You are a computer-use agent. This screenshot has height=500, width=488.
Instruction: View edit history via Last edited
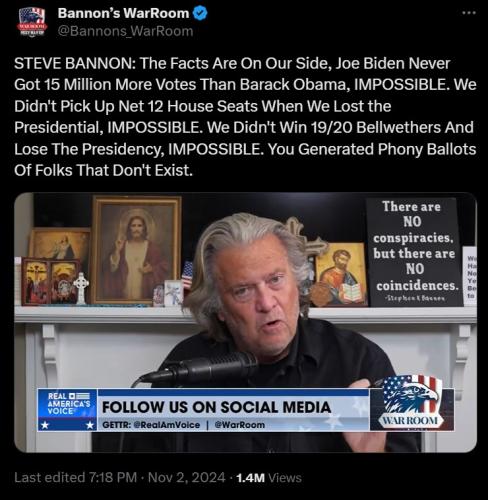coord(75,477)
